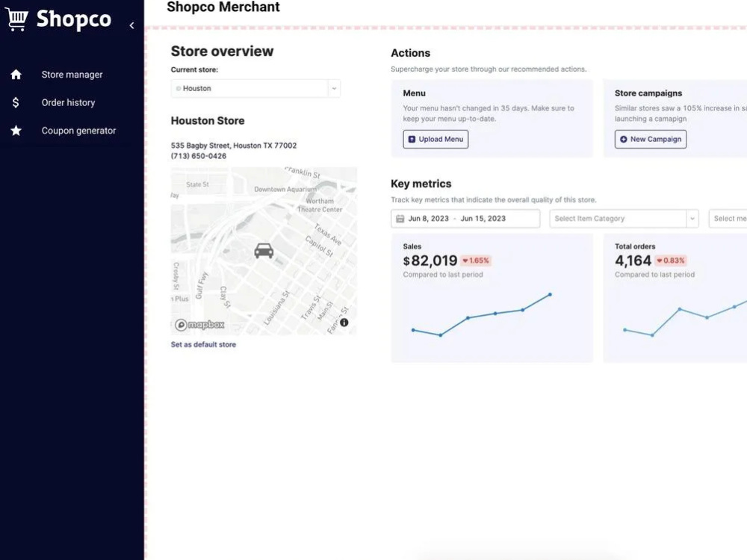Image resolution: width=747 pixels, height=560 pixels.
Task: Click the Shopco shopping cart logo
Action: 16,19
